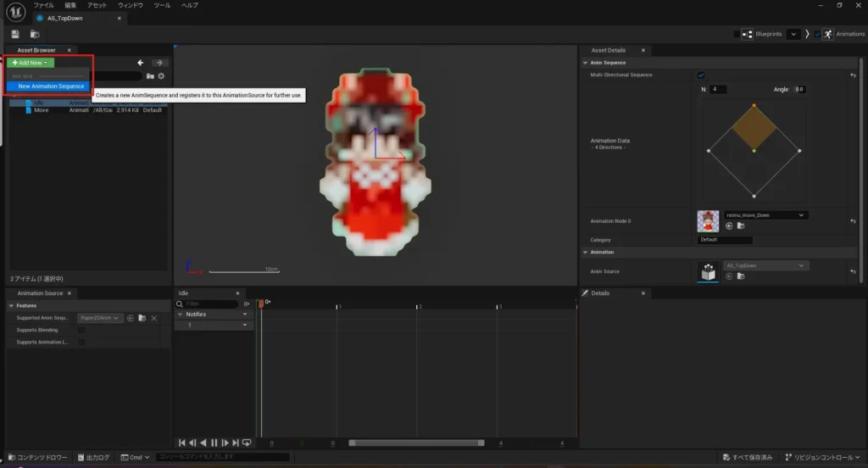Browse to asset in Content Browser icon
The image size is (868, 468).
pyautogui.click(x=35, y=35)
